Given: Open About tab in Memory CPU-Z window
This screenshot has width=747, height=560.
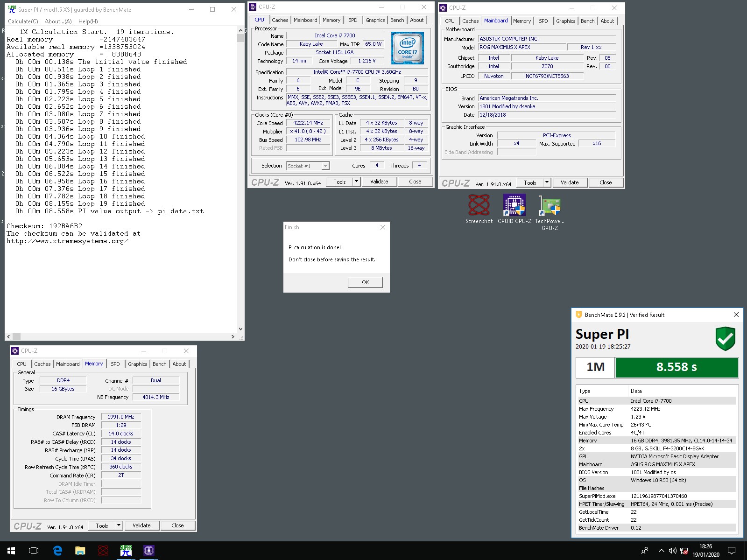Looking at the screenshot, I should pyautogui.click(x=179, y=364).
